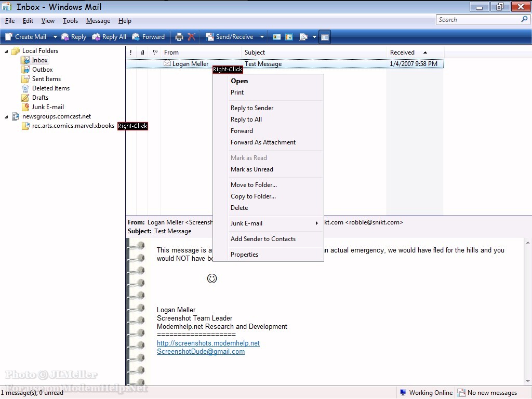The height and width of the screenshot is (399, 532).
Task: Sort by the priority exclamation column
Action: (x=130, y=52)
